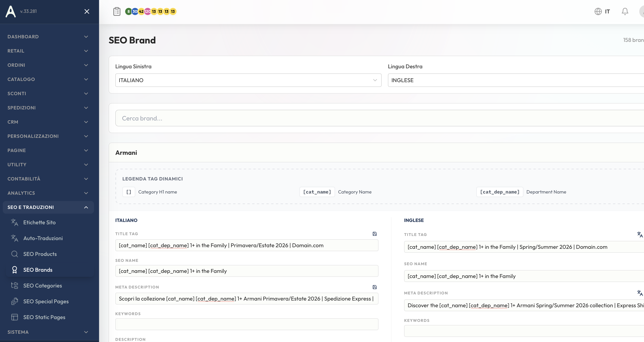Click the [cat_name] tag chip
644x342 pixels.
pyautogui.click(x=317, y=192)
